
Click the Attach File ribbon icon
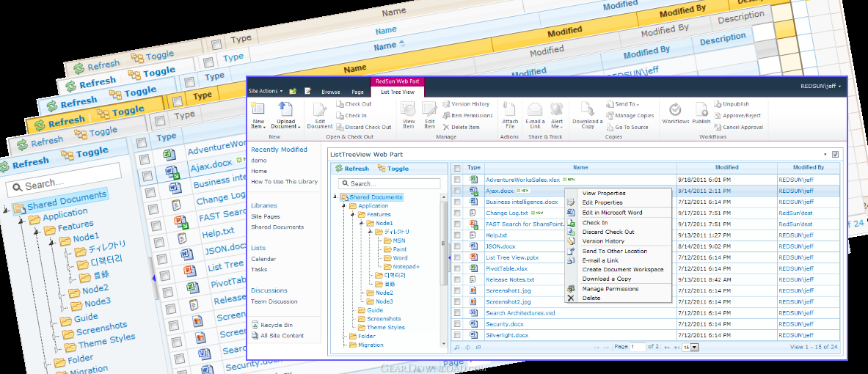(x=510, y=109)
